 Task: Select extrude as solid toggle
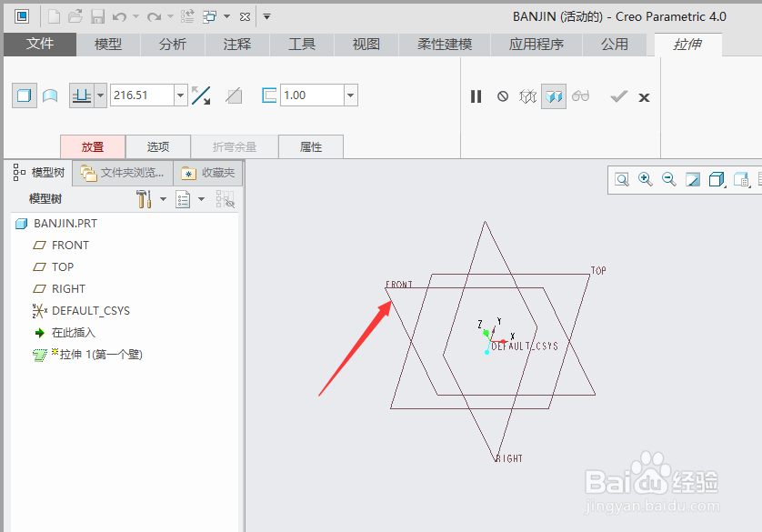(x=25, y=95)
